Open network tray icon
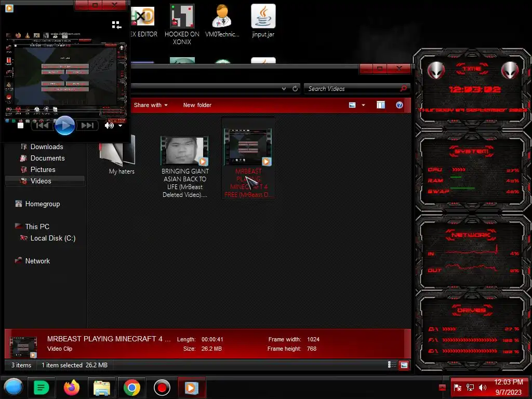The width and height of the screenshot is (532, 399). tap(470, 388)
